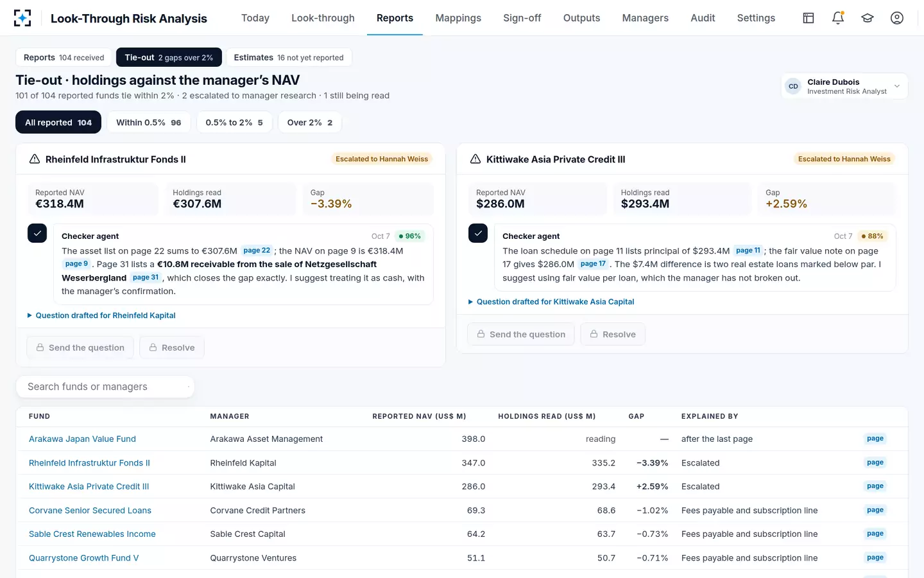Open the page 22 reference chip

coord(257,250)
